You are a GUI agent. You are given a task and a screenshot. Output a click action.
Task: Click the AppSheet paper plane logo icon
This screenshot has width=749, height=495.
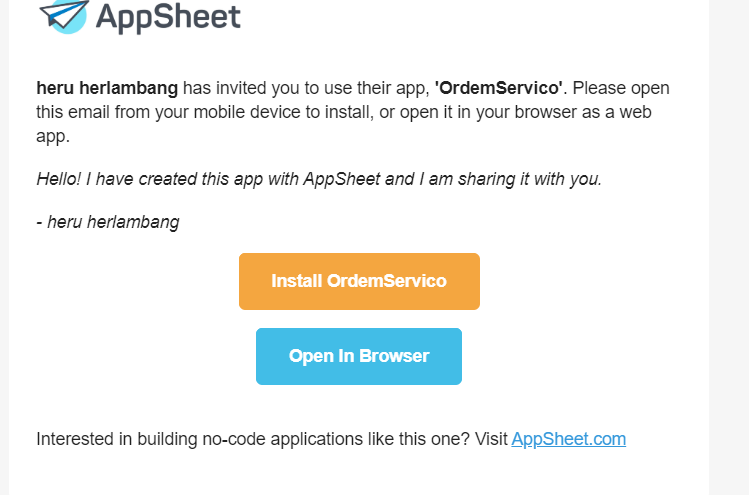[64, 16]
